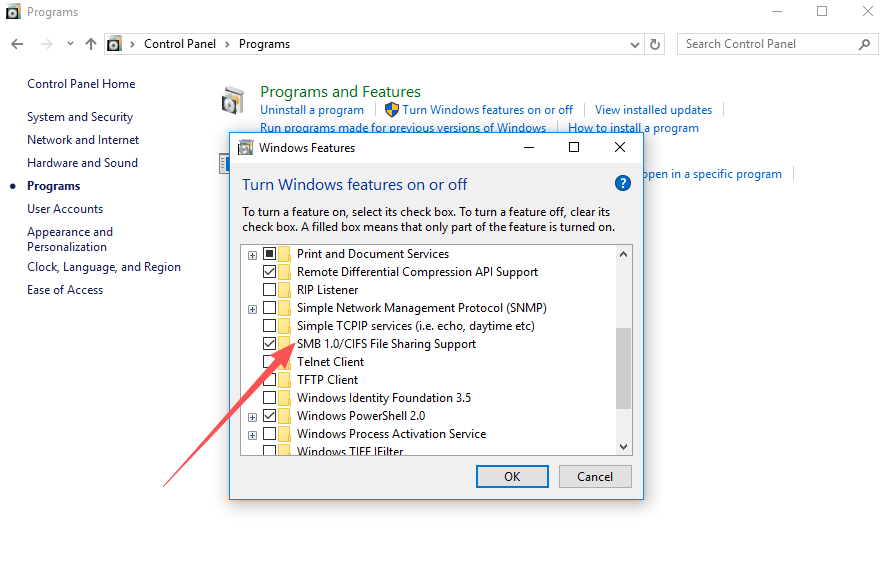Select the TFTP Client label
The height and width of the screenshot is (582, 887).
pyautogui.click(x=327, y=380)
